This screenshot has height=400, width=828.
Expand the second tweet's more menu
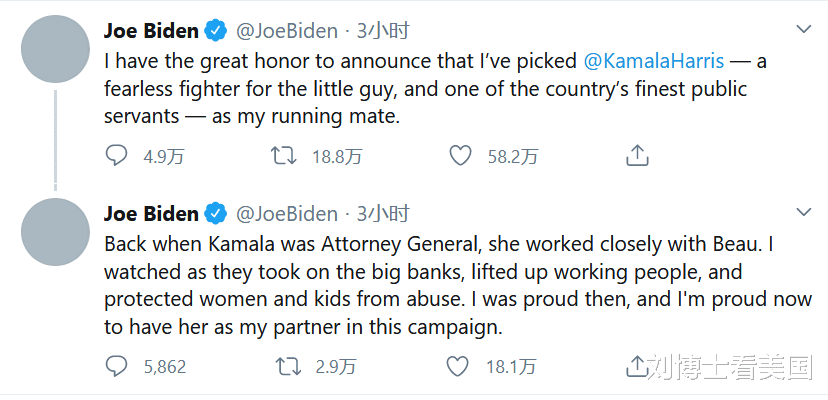point(802,213)
